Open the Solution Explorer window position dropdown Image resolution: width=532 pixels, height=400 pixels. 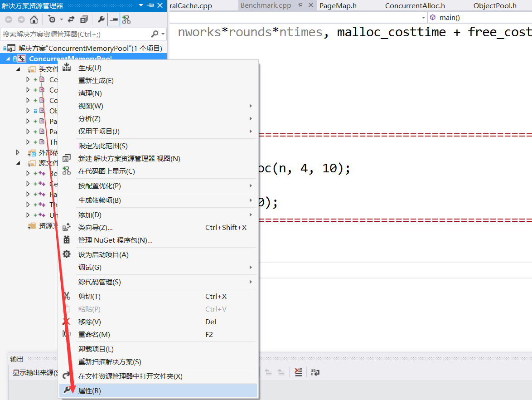point(141,5)
